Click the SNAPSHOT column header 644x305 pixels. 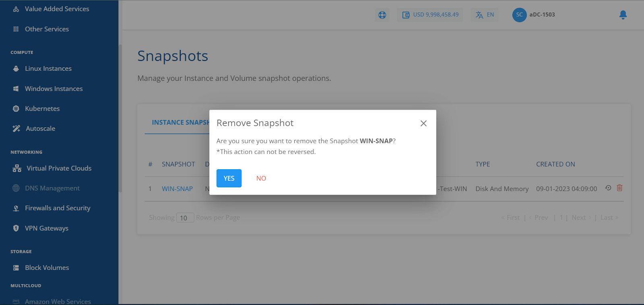pyautogui.click(x=178, y=164)
